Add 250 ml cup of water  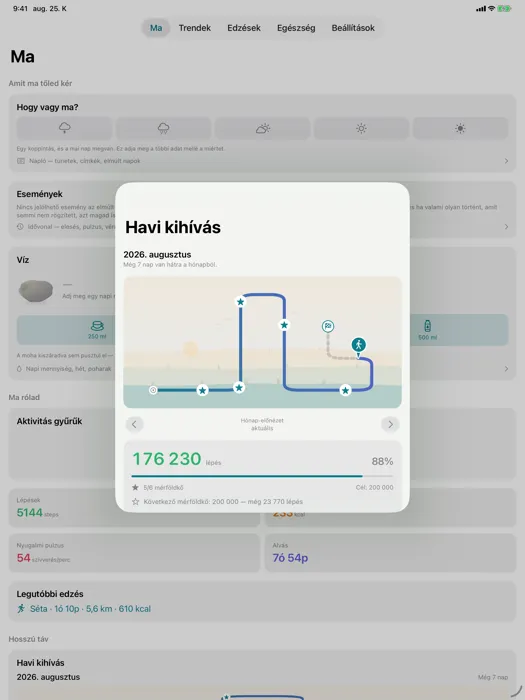[x=97, y=329]
